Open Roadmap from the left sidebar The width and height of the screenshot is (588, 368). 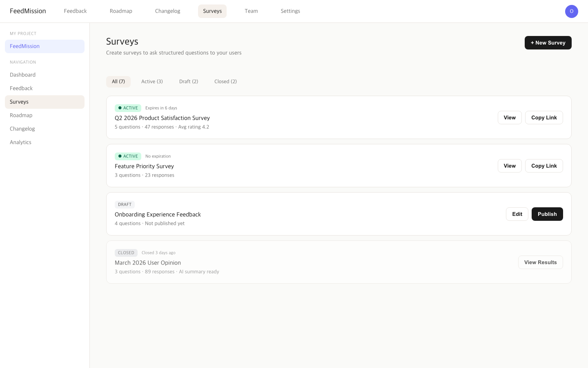point(21,115)
